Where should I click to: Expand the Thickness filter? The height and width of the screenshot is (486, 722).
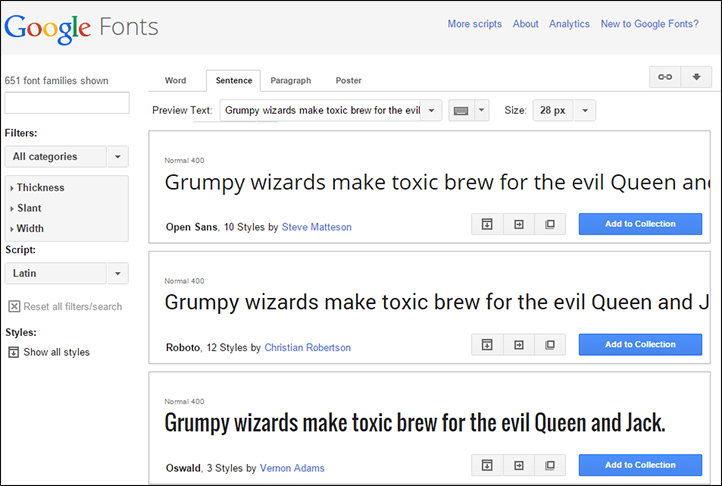point(37,187)
